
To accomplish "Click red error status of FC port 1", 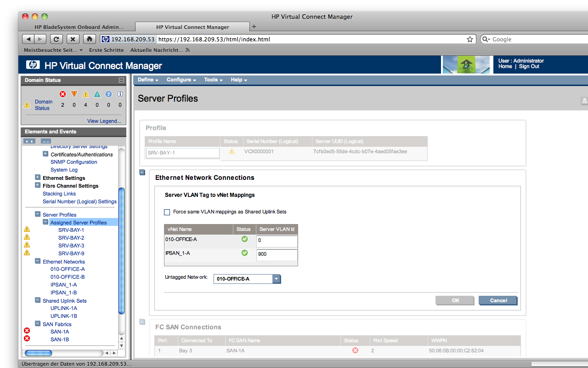I will (x=355, y=351).
